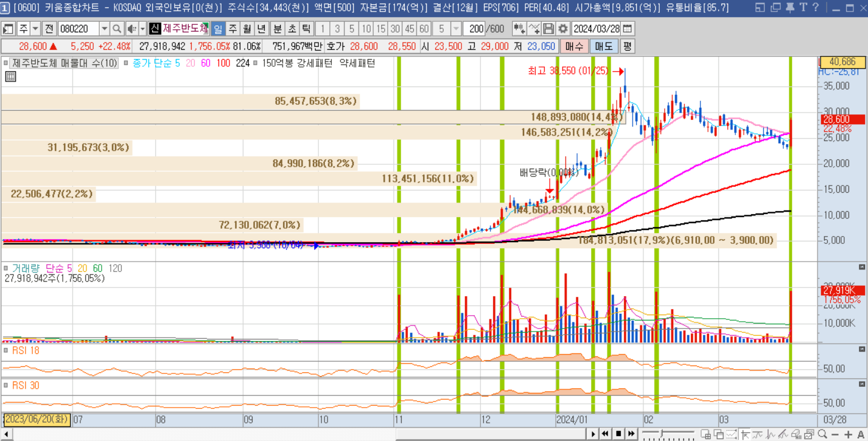Click the 약세패턴 indicator label
Viewport: 868px width, 441px height.
357,63
